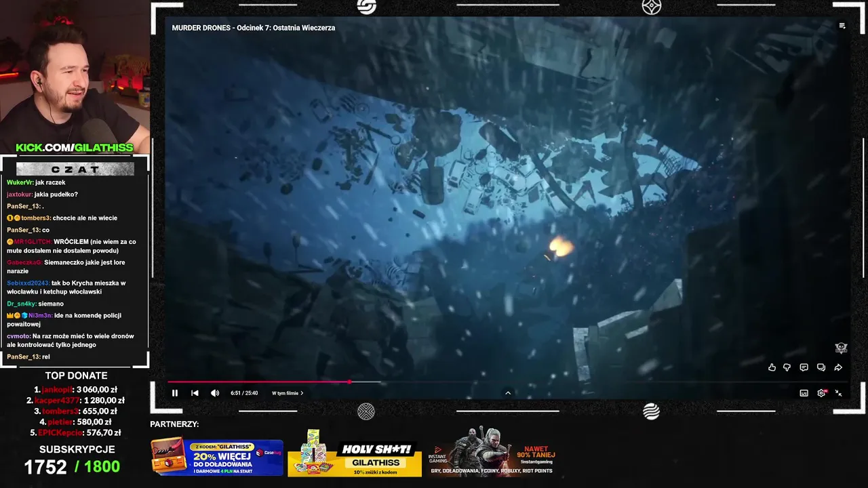The height and width of the screenshot is (488, 868).
Task: Click the PARTNERZY label
Action: pyautogui.click(x=174, y=424)
